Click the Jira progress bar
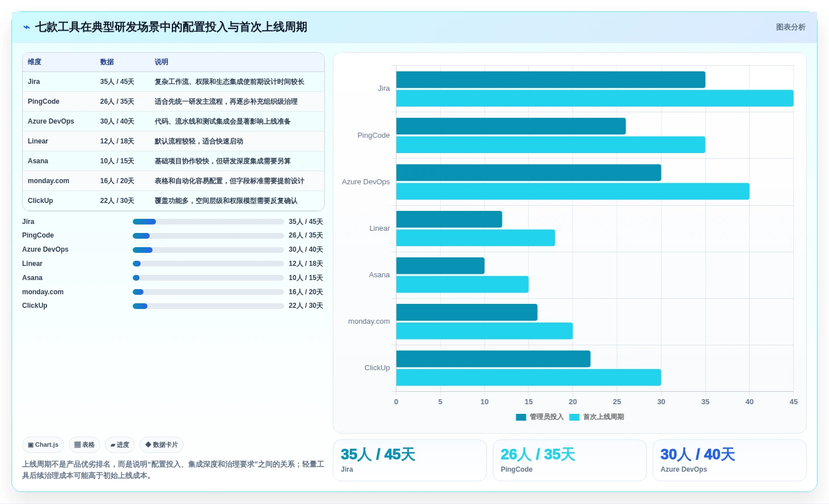This screenshot has width=829, height=504. click(208, 222)
